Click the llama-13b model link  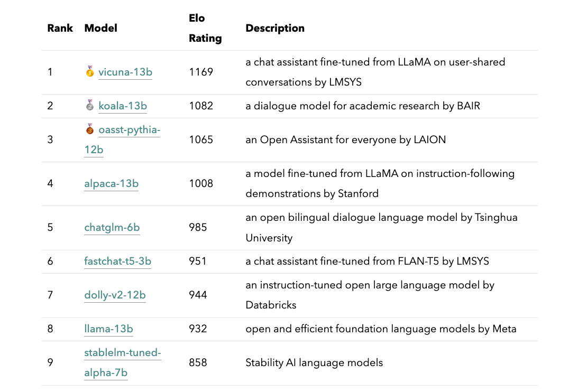(x=108, y=329)
